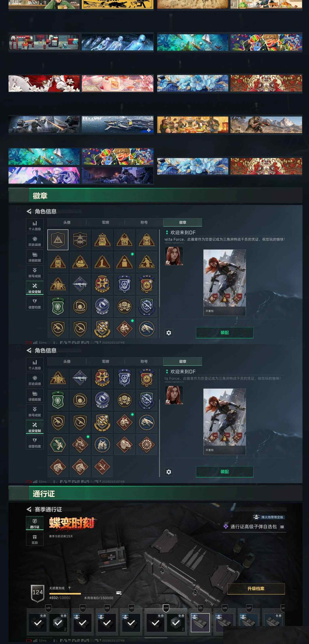The image size is (309, 644).
Task: Pick the S5 season triangle badge
Action: pyautogui.click(x=102, y=239)
